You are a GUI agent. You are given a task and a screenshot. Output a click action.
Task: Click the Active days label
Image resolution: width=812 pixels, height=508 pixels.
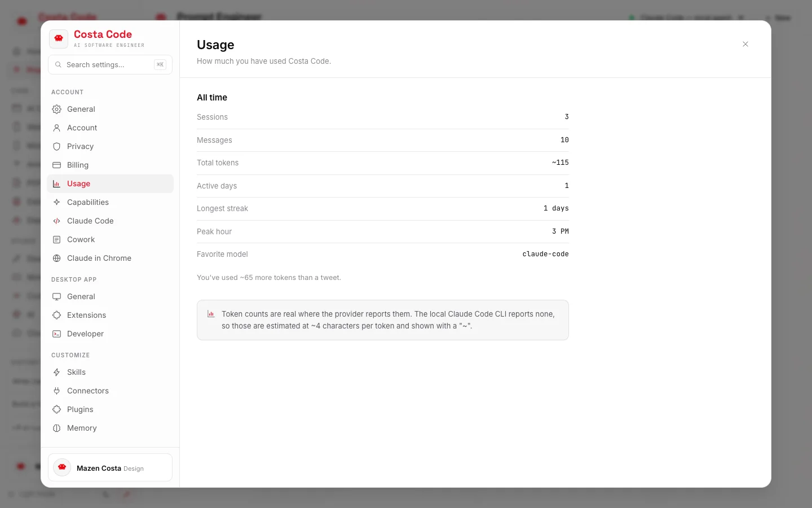click(x=217, y=186)
